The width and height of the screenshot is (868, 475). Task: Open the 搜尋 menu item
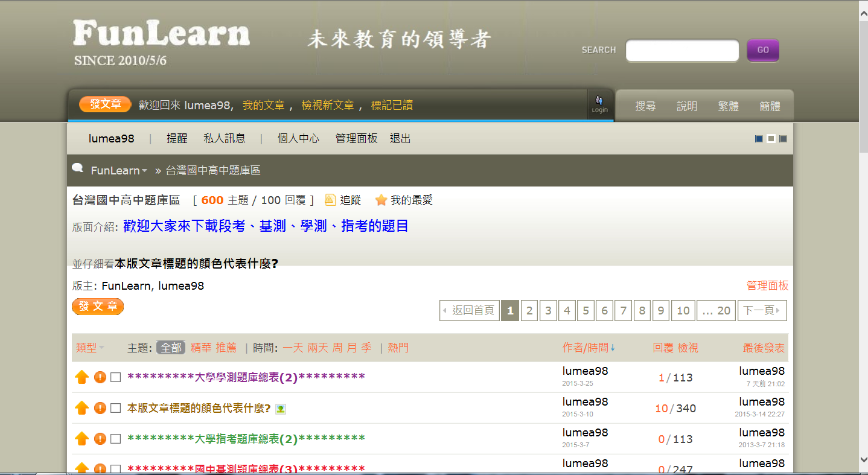pos(645,106)
